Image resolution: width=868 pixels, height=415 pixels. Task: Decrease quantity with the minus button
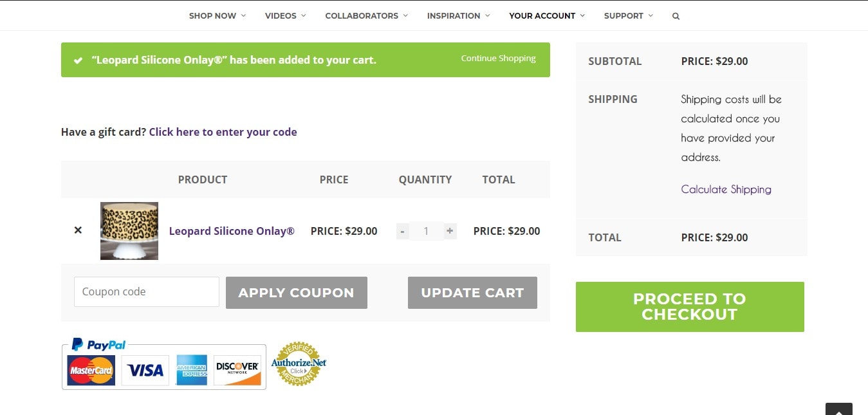tap(403, 231)
